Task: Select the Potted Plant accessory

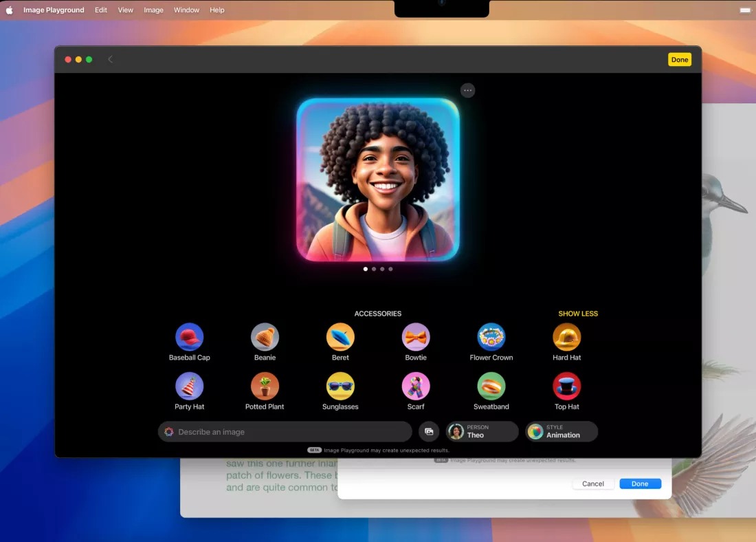Action: click(x=265, y=387)
